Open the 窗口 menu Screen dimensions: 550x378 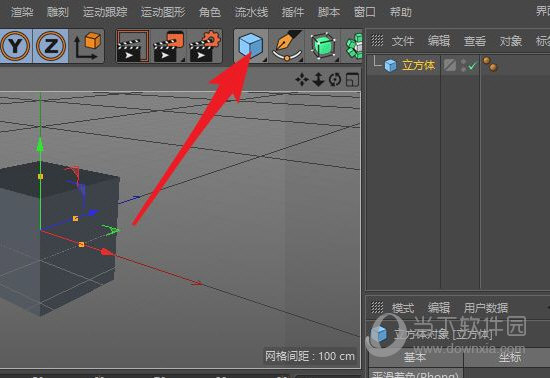(364, 12)
